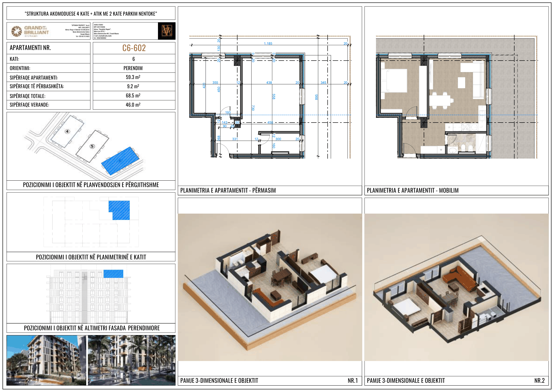Click the blue hatched building on site plan

[120, 161]
